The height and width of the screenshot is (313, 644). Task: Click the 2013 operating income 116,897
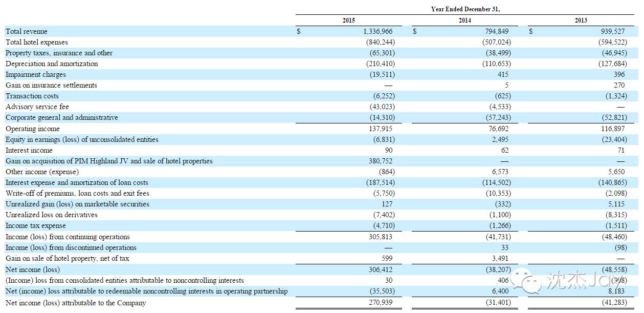[613, 129]
